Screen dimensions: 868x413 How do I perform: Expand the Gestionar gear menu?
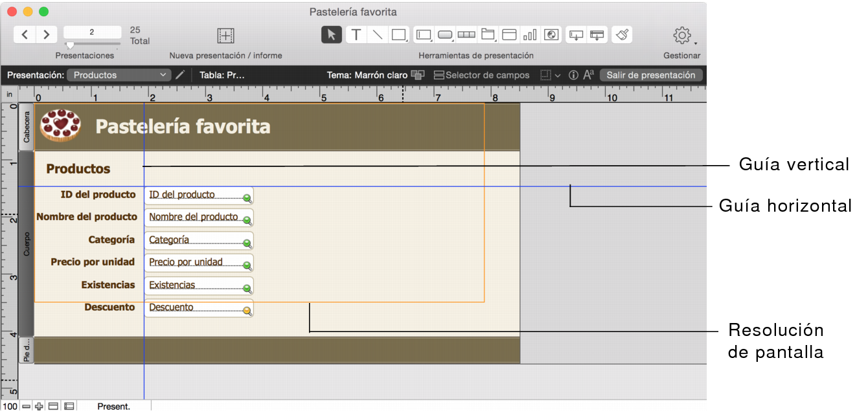682,36
